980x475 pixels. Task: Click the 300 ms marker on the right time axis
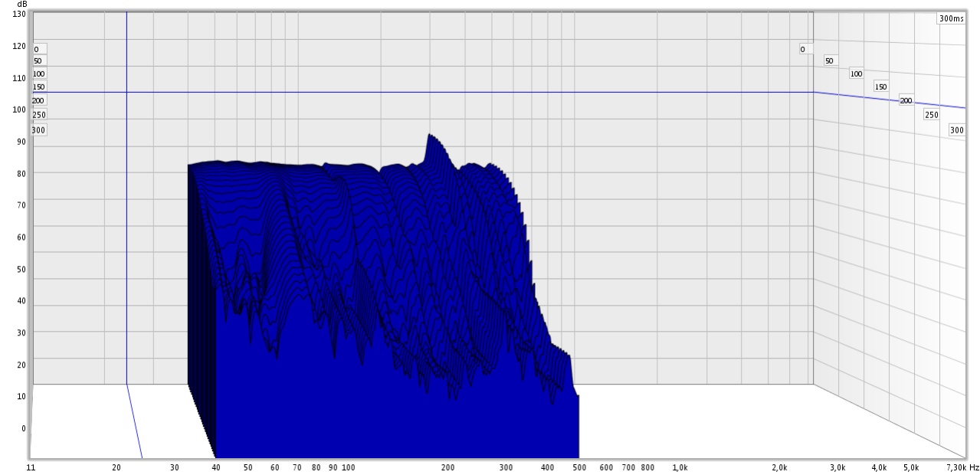pyautogui.click(x=956, y=130)
